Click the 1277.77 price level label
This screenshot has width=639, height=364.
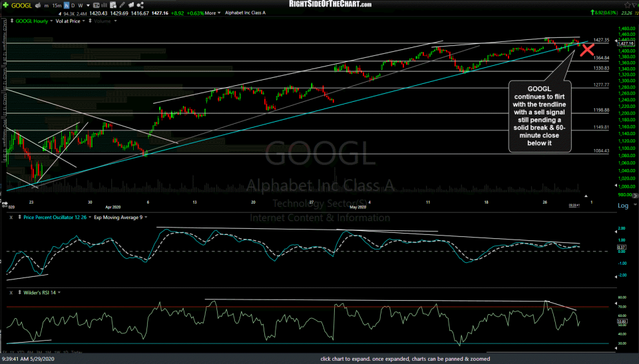601,85
